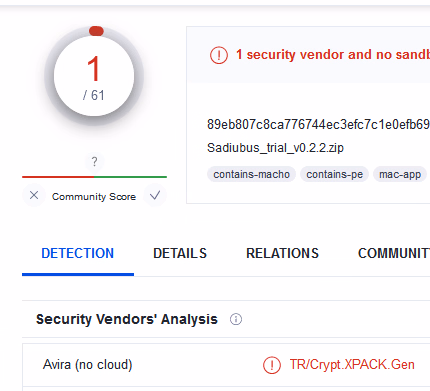Click the question mark community score badge
Image resolution: width=430 pixels, height=391 pixels.
point(94,162)
